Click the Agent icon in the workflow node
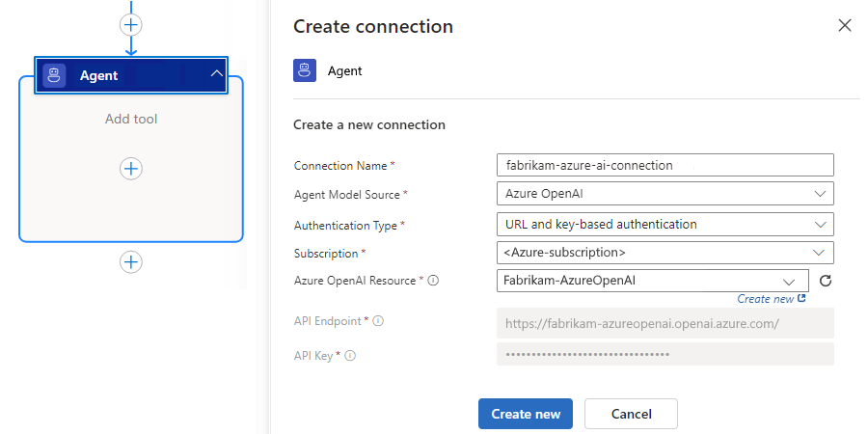868x434 pixels. [54, 75]
